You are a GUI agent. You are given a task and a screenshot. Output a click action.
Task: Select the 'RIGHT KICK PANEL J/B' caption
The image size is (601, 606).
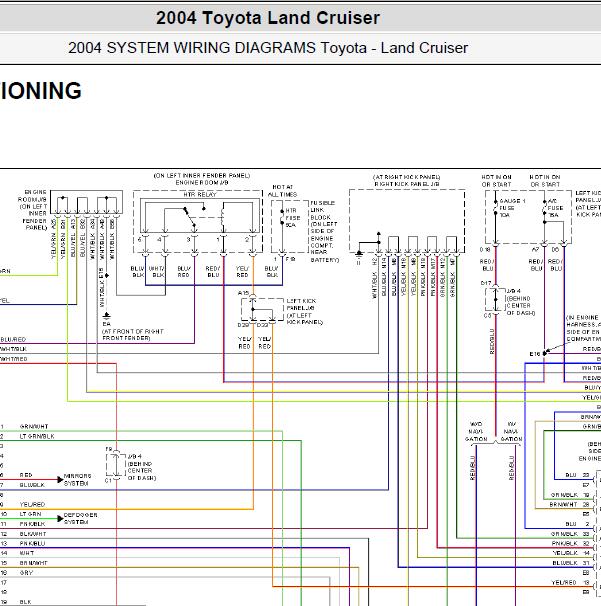[407, 184]
